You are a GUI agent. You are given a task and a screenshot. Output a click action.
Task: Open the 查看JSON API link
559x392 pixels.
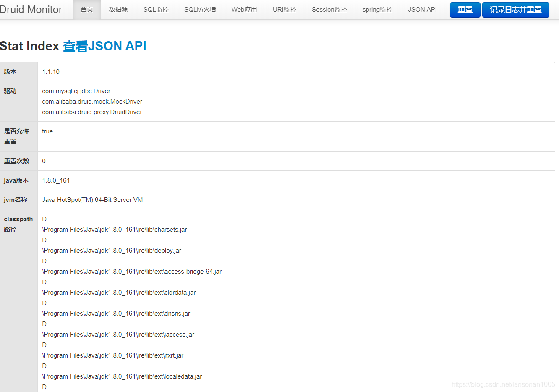[x=104, y=46]
